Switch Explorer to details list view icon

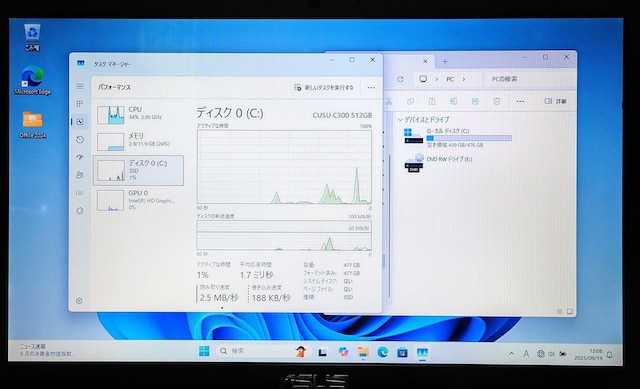point(560,311)
